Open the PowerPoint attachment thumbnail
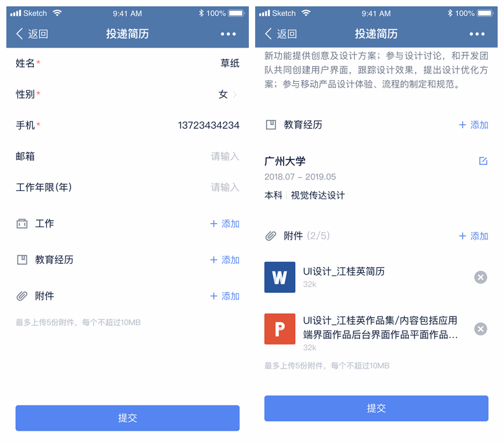 click(x=280, y=329)
